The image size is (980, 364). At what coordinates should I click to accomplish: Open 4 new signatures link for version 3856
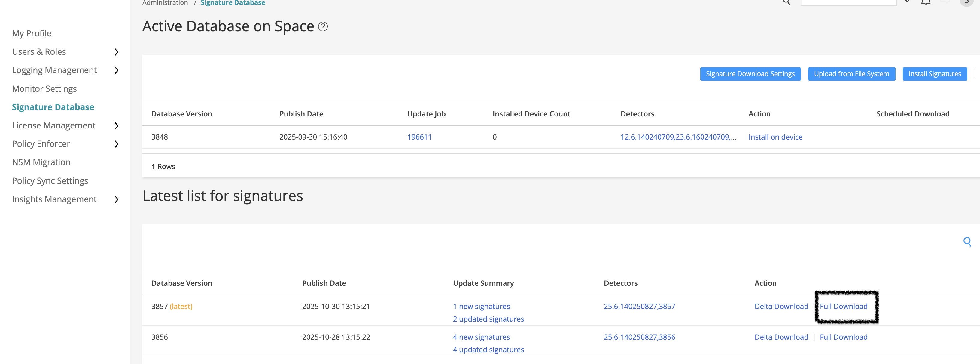point(481,337)
